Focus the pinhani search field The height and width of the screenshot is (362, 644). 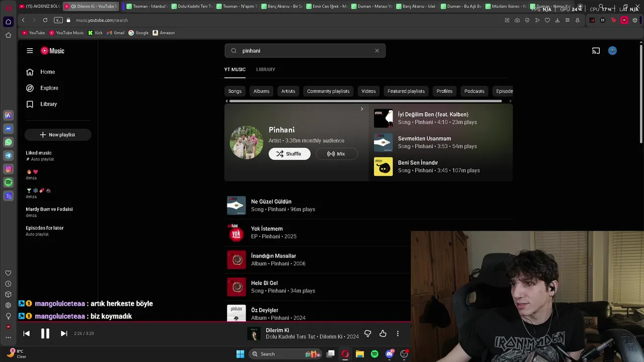pyautogui.click(x=305, y=51)
